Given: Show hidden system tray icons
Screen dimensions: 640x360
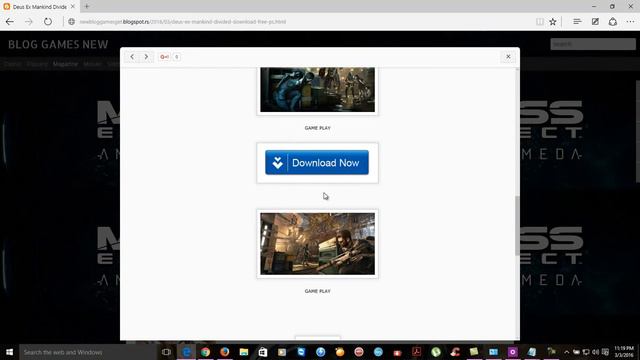Looking at the screenshot, I should coord(567,352).
